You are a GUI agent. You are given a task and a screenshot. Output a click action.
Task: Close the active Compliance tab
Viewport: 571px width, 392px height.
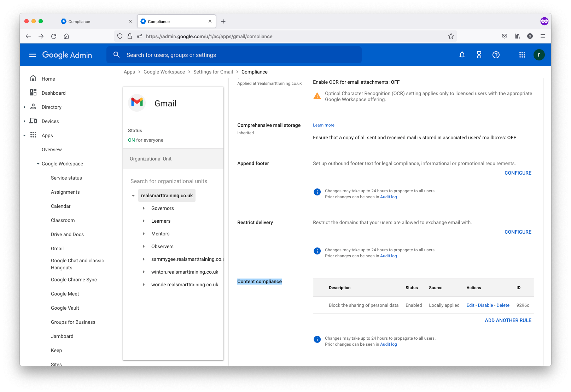pyautogui.click(x=210, y=21)
